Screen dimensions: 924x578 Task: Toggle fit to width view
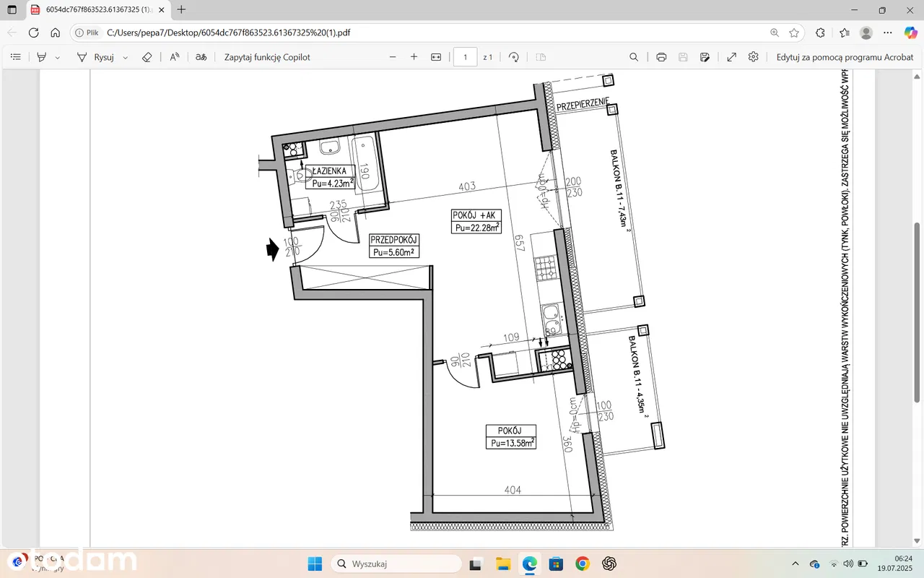point(436,57)
